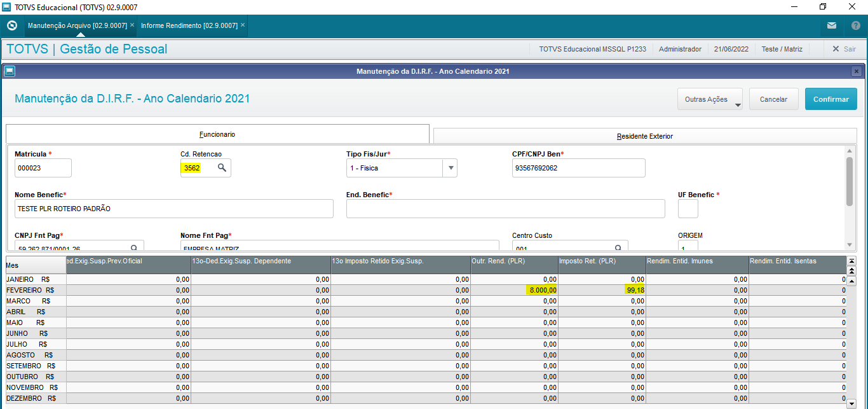The image size is (868, 409).
Task: Select the MARCO row label
Action: point(36,301)
